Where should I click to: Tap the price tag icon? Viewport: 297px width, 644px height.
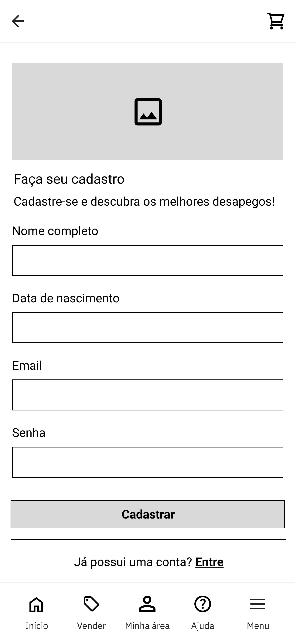point(91,604)
